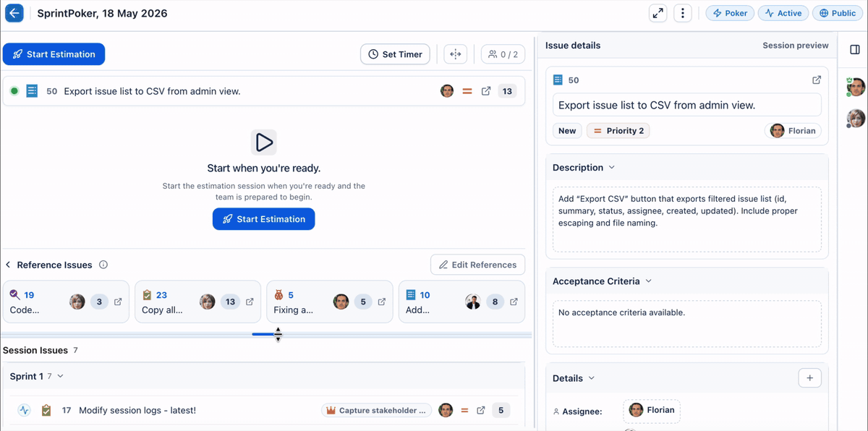Click second participant avatar in right sidebar
The height and width of the screenshot is (431, 868).
coord(856,118)
